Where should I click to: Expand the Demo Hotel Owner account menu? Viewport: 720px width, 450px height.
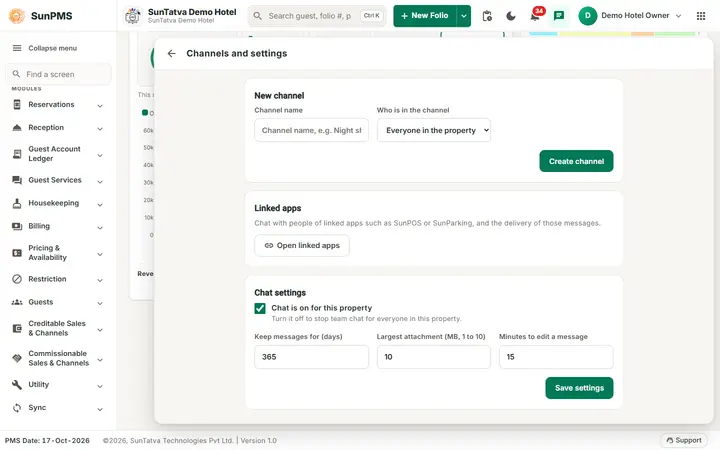[x=630, y=16]
